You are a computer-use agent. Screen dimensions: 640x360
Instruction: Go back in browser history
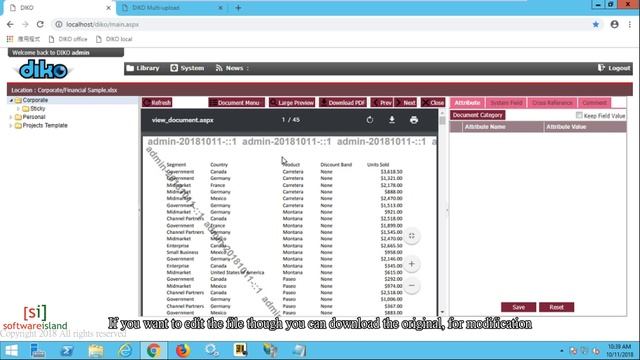[10, 24]
